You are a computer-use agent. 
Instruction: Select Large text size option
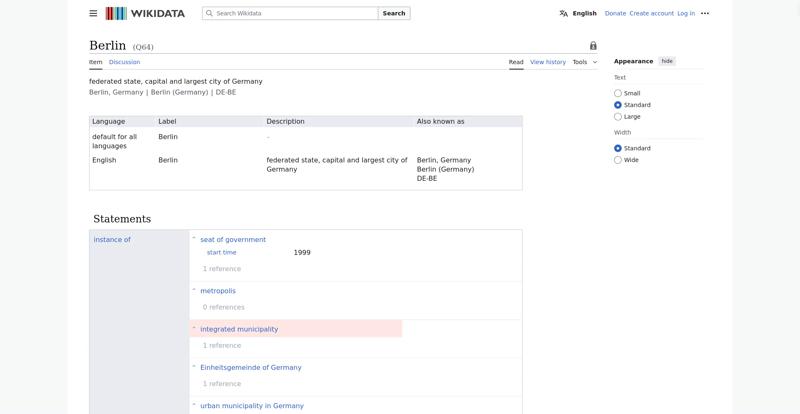tap(618, 116)
